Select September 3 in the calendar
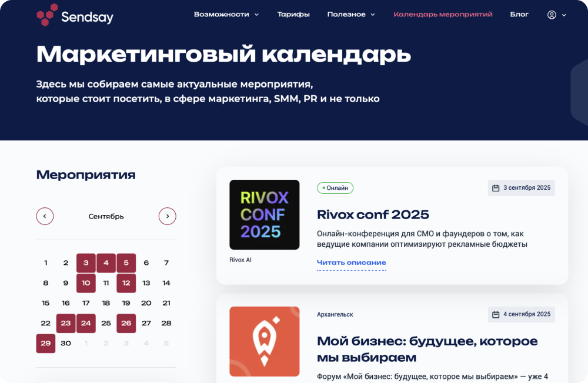Viewport: 588px width, 383px height. pyautogui.click(x=86, y=263)
